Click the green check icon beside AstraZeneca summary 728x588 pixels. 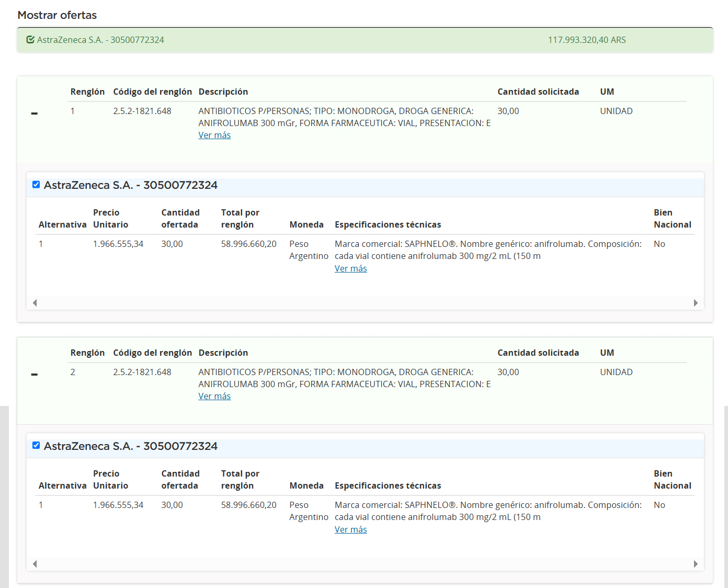click(x=30, y=40)
